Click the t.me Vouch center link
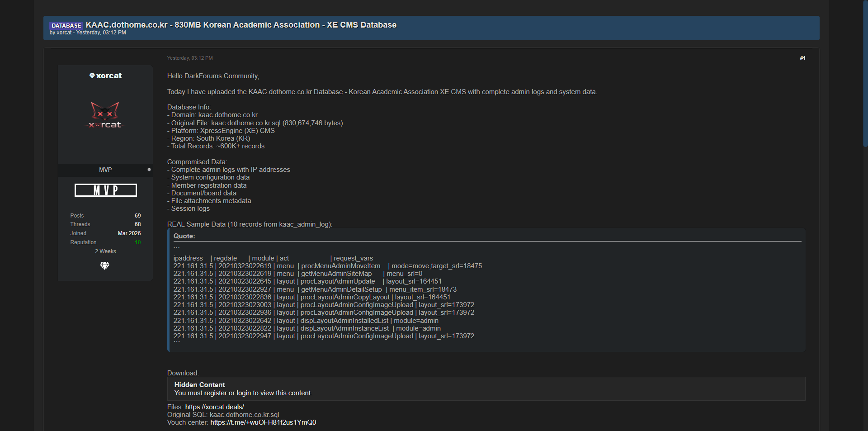The width and height of the screenshot is (868, 431). click(263, 422)
